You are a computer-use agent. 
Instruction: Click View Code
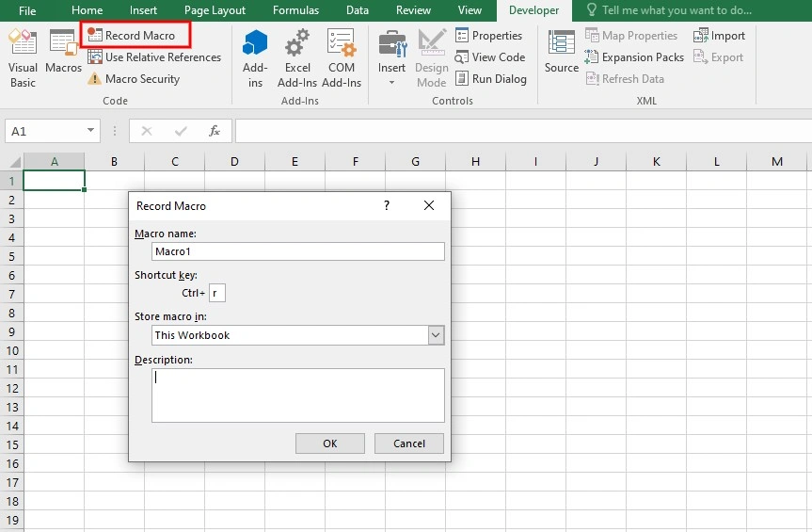[490, 57]
